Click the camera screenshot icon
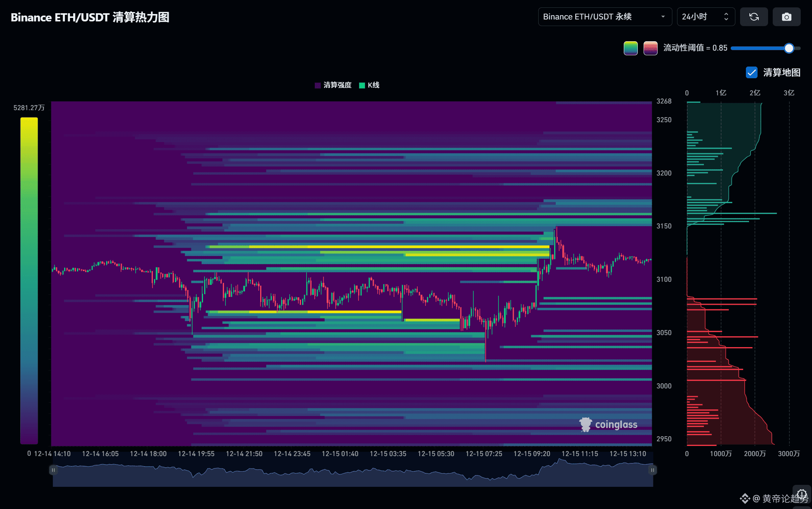The image size is (812, 509). click(x=786, y=17)
